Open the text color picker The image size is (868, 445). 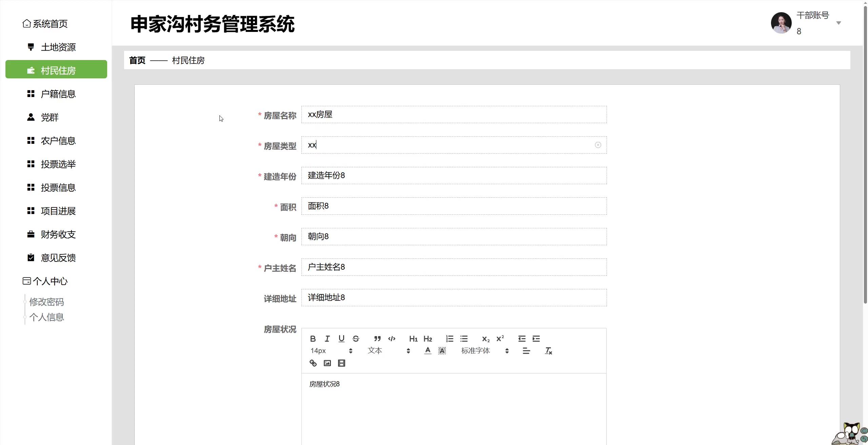click(x=428, y=351)
